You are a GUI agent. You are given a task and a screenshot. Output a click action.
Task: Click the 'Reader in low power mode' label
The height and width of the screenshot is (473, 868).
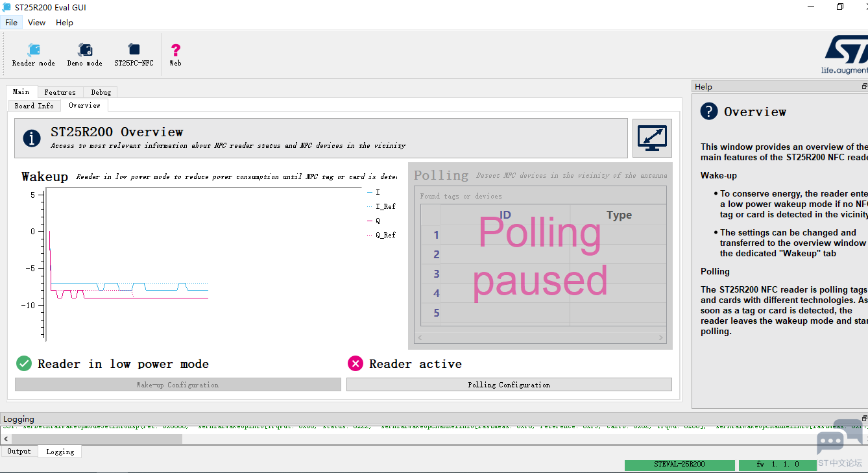pos(123,364)
